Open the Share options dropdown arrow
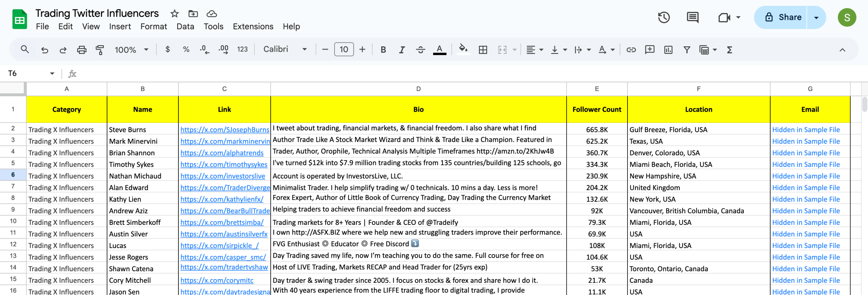The height and width of the screenshot is (295, 868). click(x=816, y=17)
